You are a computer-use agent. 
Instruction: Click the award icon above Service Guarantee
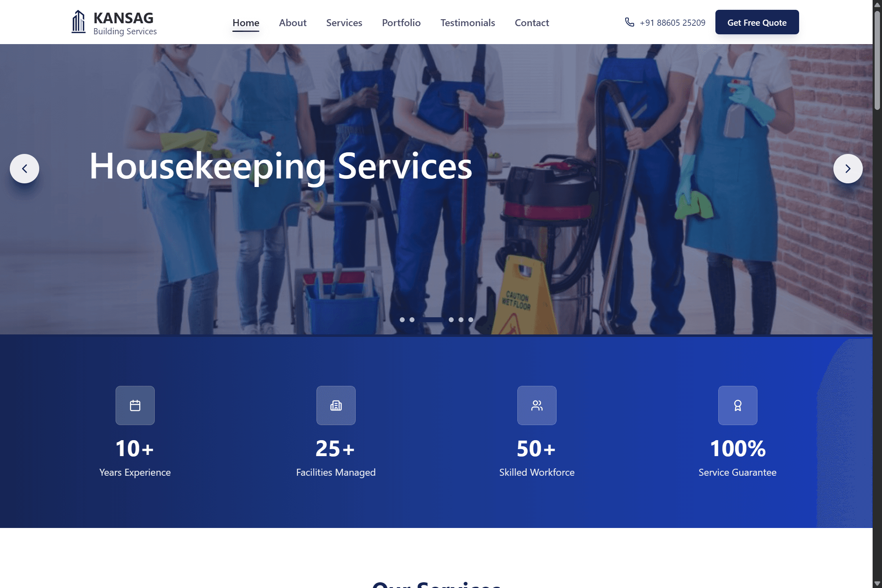(x=737, y=405)
